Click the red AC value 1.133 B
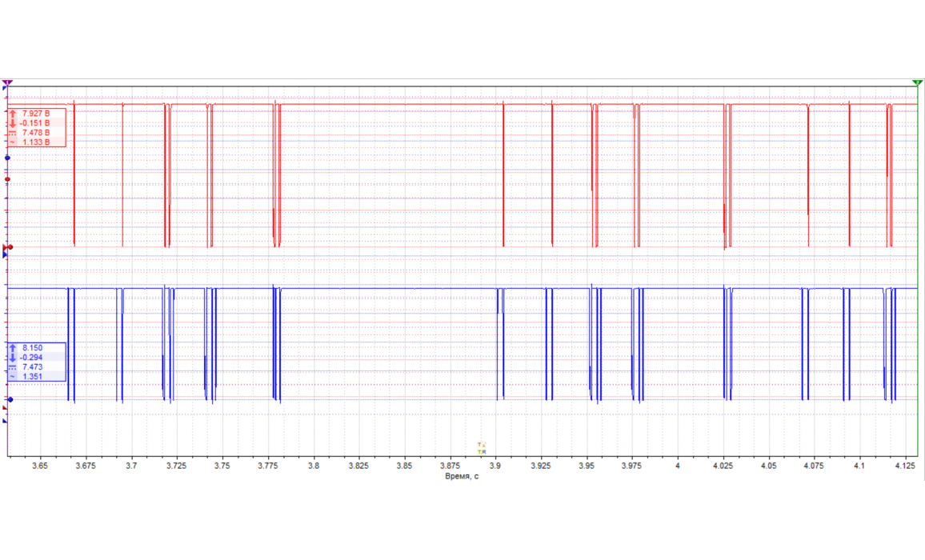The image size is (925, 560). (x=36, y=142)
